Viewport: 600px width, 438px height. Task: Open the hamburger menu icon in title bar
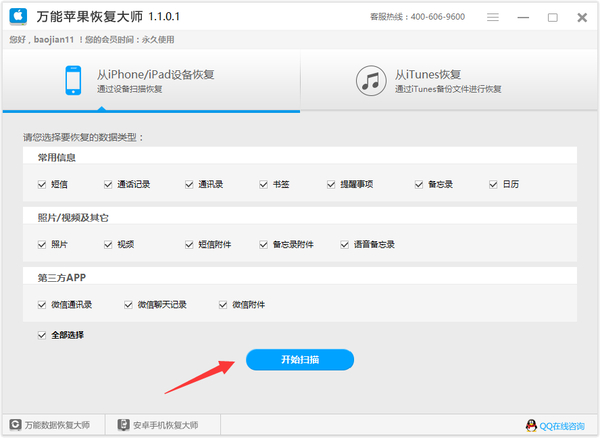coord(492,17)
